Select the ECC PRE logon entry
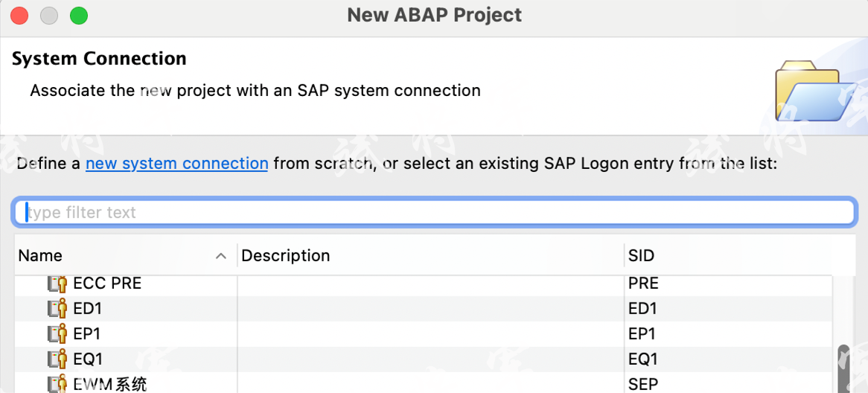The image size is (868, 393). point(107,284)
